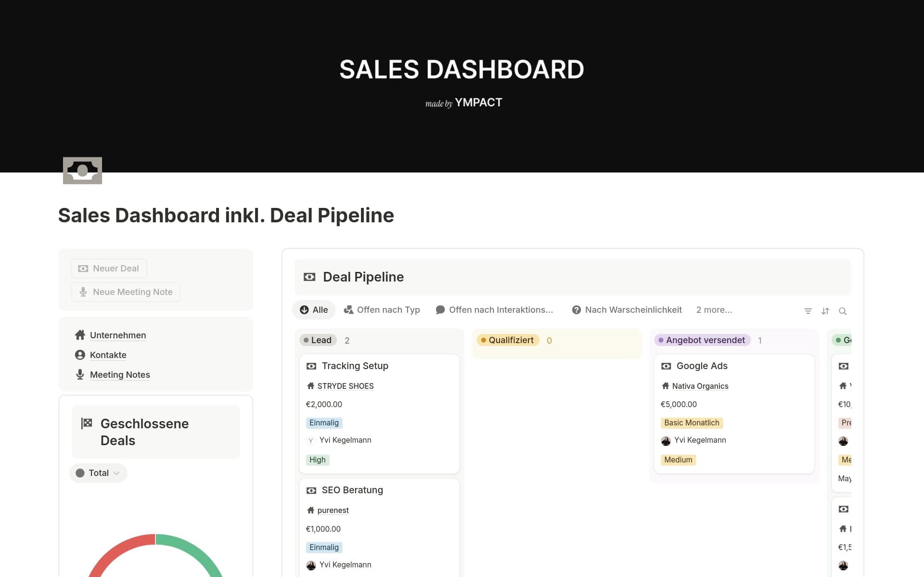The height and width of the screenshot is (577, 924).
Task: Click the banknote page icon under the banner
Action: 82,170
